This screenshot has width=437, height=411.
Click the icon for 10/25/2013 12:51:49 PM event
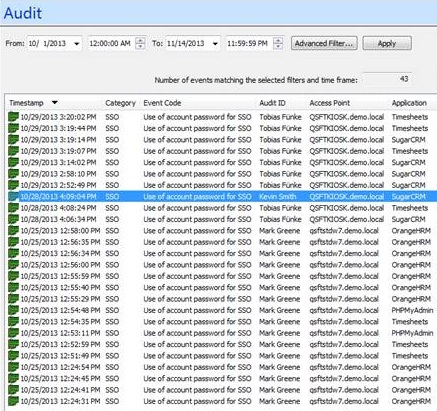(x=13, y=356)
